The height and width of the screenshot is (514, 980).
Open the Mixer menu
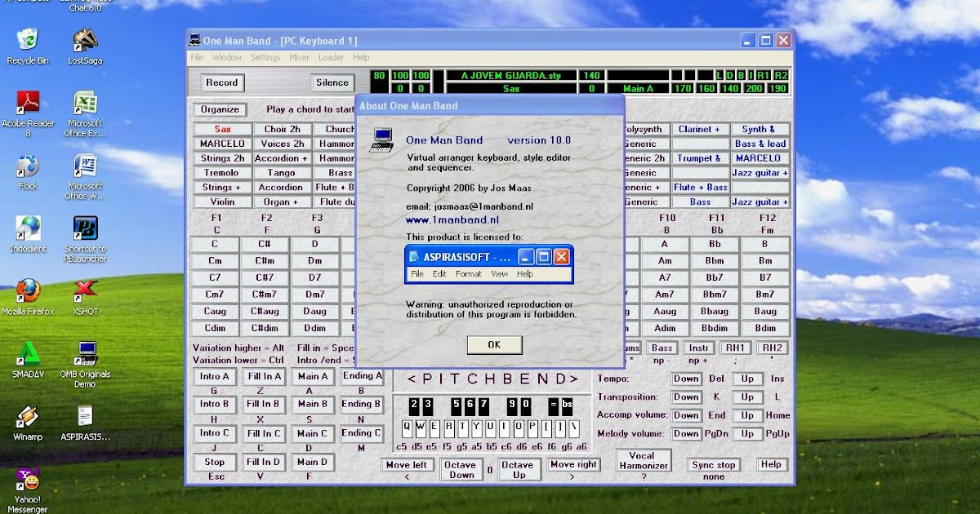pos(299,58)
